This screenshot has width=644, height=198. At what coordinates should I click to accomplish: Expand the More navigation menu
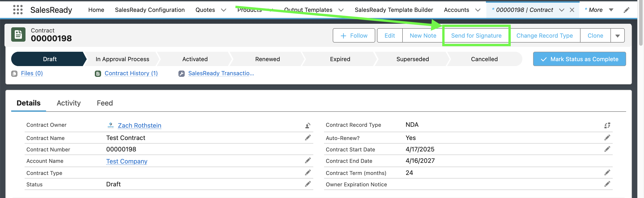[x=611, y=10]
